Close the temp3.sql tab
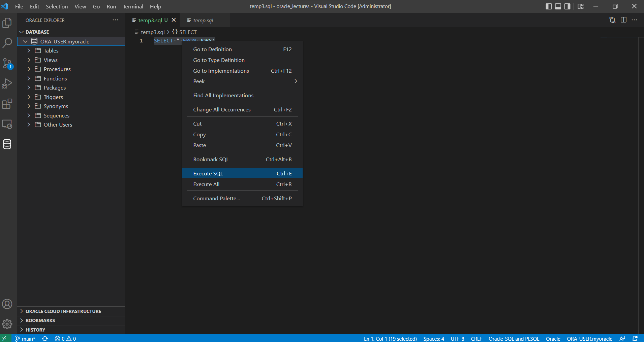 (174, 20)
